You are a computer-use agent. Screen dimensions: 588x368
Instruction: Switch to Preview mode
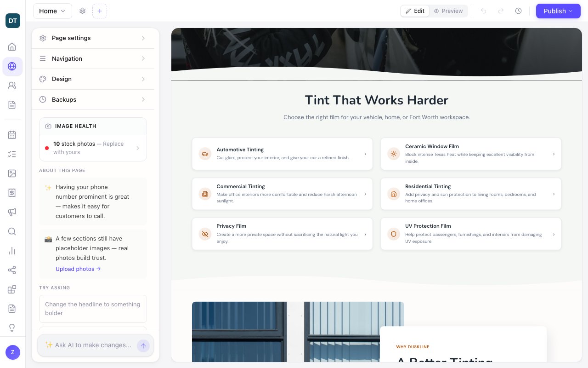point(448,11)
